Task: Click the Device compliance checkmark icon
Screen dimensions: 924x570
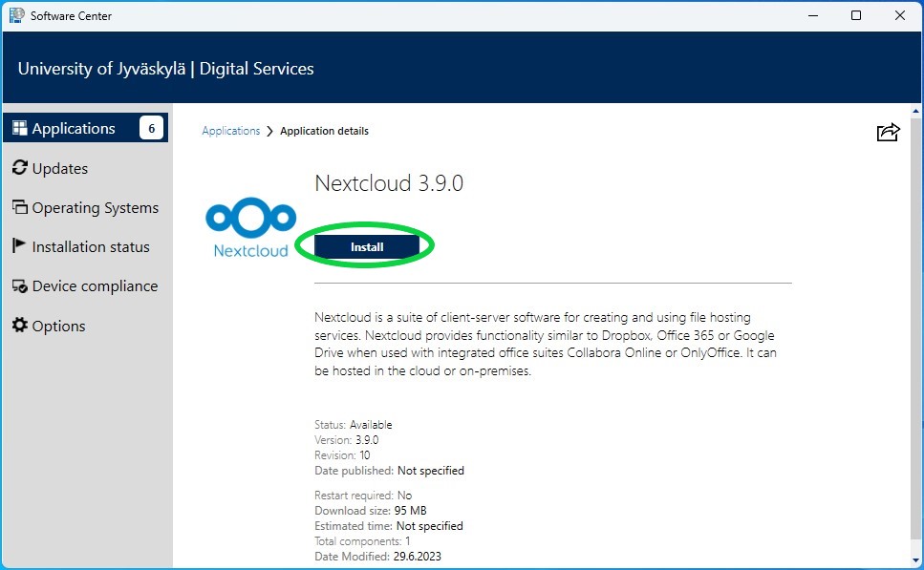Action: (19, 286)
